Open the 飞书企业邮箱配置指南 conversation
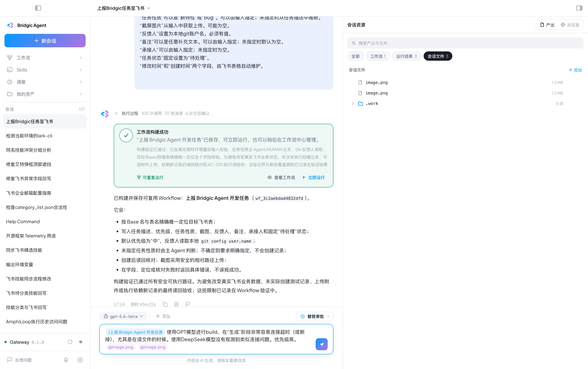Image resolution: width=588 pixels, height=369 pixels. coord(45,193)
